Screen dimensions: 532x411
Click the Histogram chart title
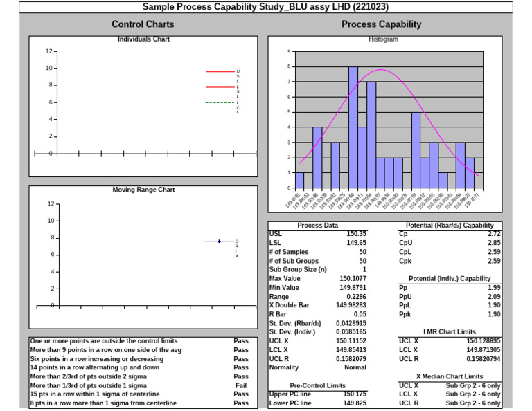pyautogui.click(x=383, y=39)
